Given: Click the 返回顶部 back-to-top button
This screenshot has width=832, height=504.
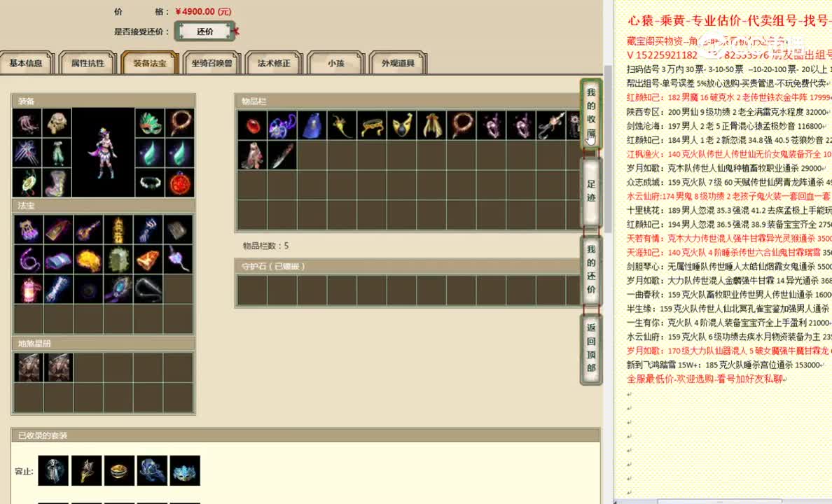Looking at the screenshot, I should click(x=591, y=348).
